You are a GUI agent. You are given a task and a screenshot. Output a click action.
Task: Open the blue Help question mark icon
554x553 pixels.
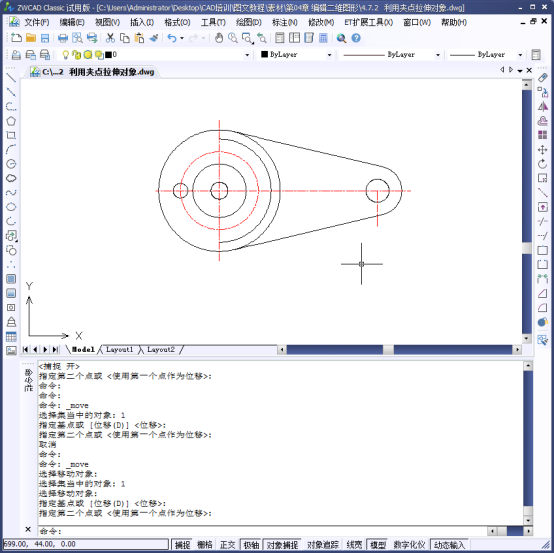click(x=356, y=38)
